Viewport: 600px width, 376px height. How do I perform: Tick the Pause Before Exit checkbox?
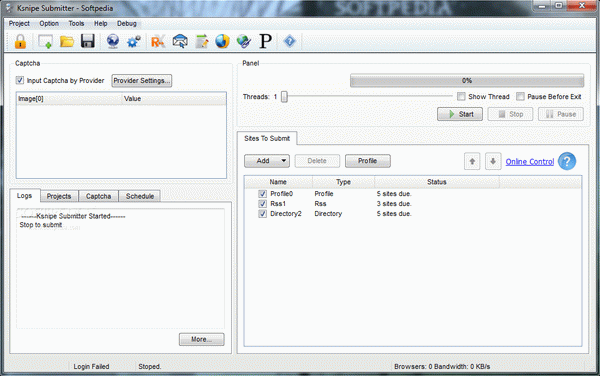pyautogui.click(x=520, y=96)
